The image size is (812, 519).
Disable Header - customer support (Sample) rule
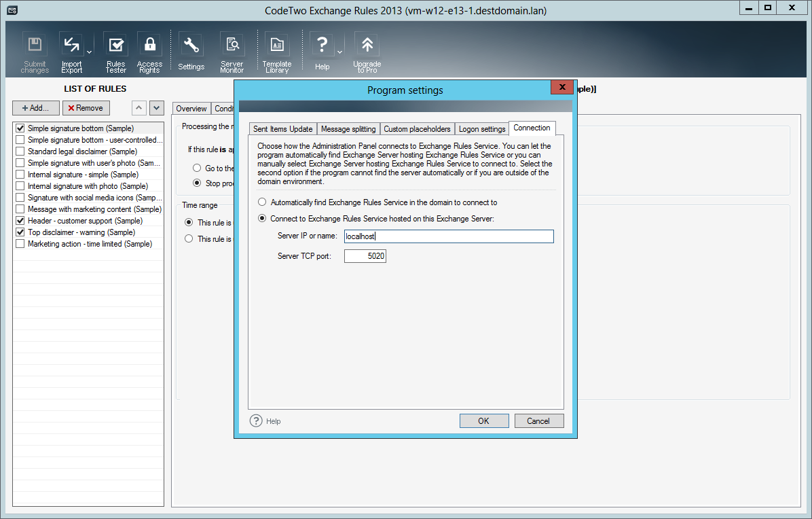coord(20,221)
